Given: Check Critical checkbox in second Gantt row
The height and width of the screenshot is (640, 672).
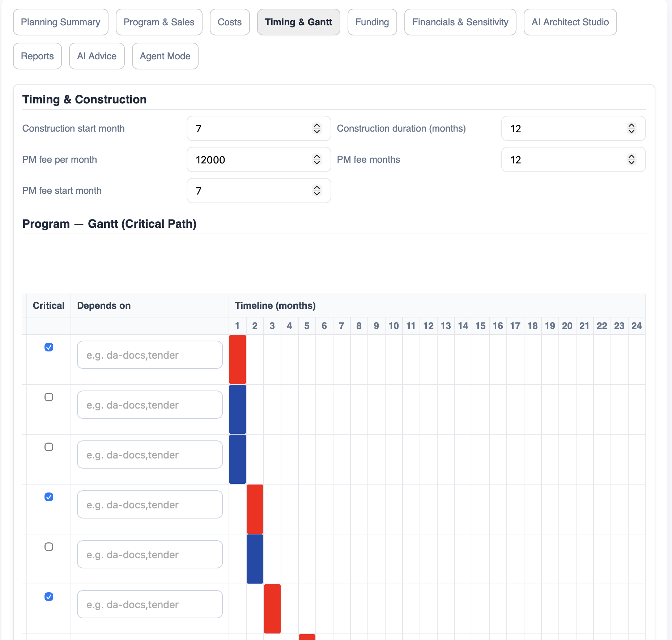Looking at the screenshot, I should 49,397.
